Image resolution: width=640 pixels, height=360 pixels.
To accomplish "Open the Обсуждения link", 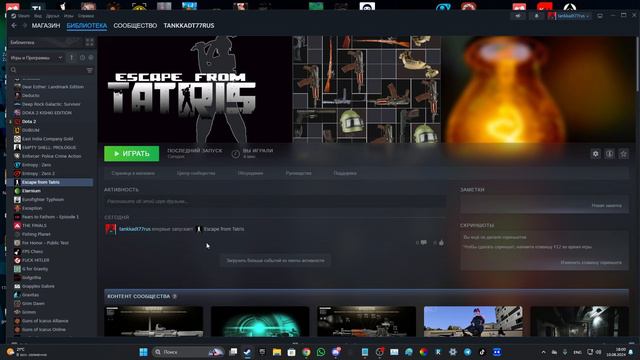I will coord(250,173).
